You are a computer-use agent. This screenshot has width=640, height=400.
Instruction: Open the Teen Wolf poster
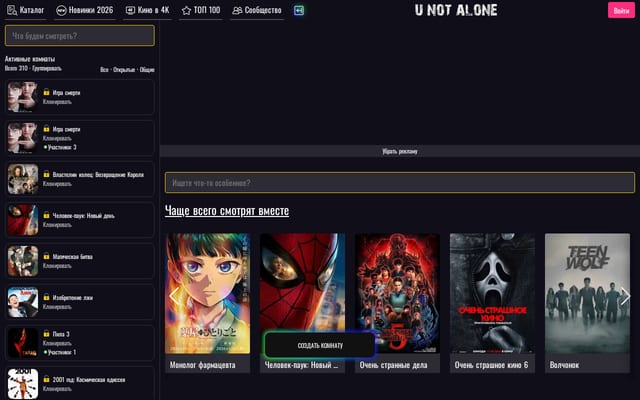(x=587, y=293)
